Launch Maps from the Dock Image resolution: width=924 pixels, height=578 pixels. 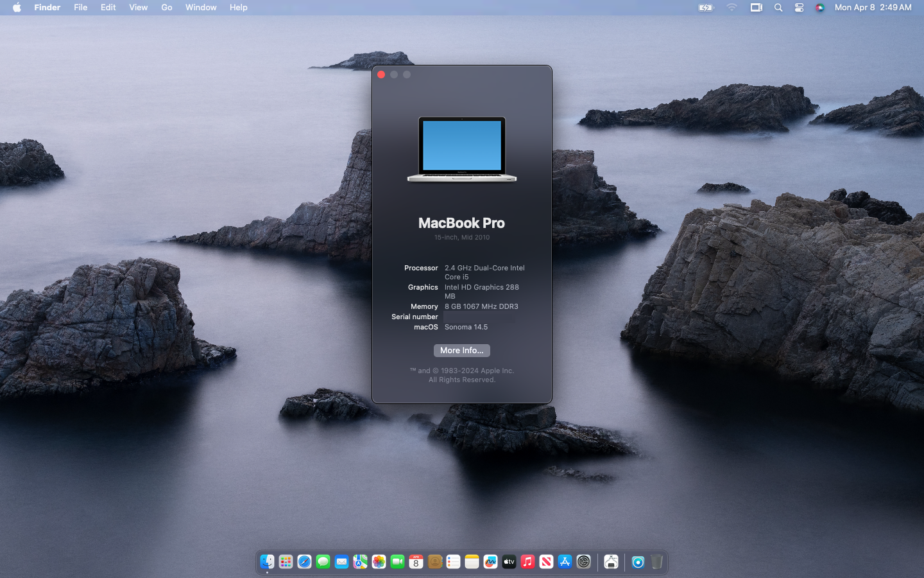click(361, 562)
